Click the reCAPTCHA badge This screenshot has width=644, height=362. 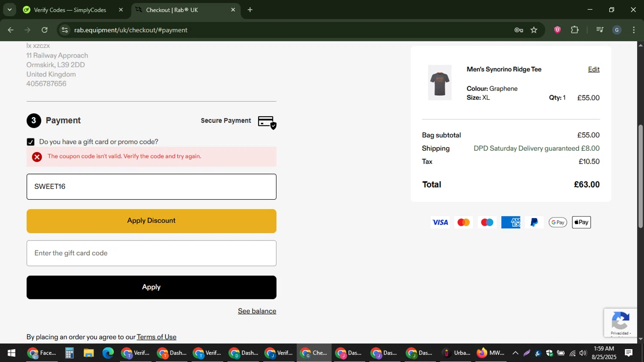(620, 322)
